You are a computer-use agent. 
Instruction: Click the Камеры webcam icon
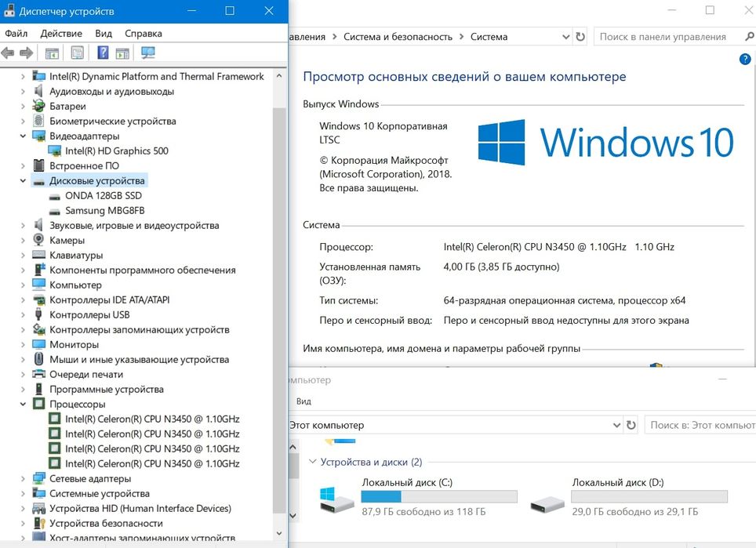38,240
